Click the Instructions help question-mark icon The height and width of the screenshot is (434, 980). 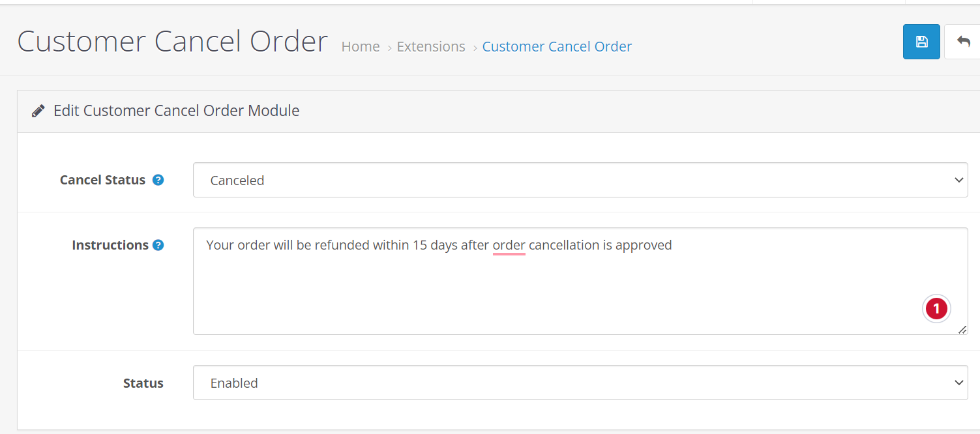click(158, 245)
